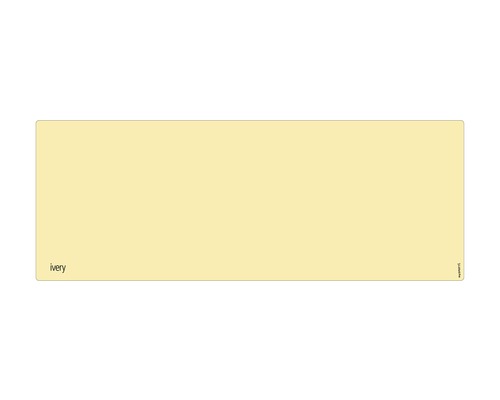Image resolution: width=500 pixels, height=400 pixels.
Task: Click the white margin left of the mat
Action: coord(18,200)
